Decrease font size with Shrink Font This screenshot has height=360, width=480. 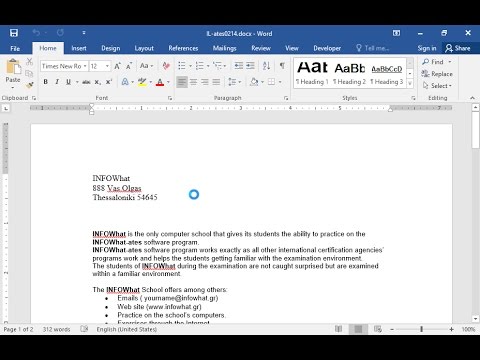coord(129,66)
